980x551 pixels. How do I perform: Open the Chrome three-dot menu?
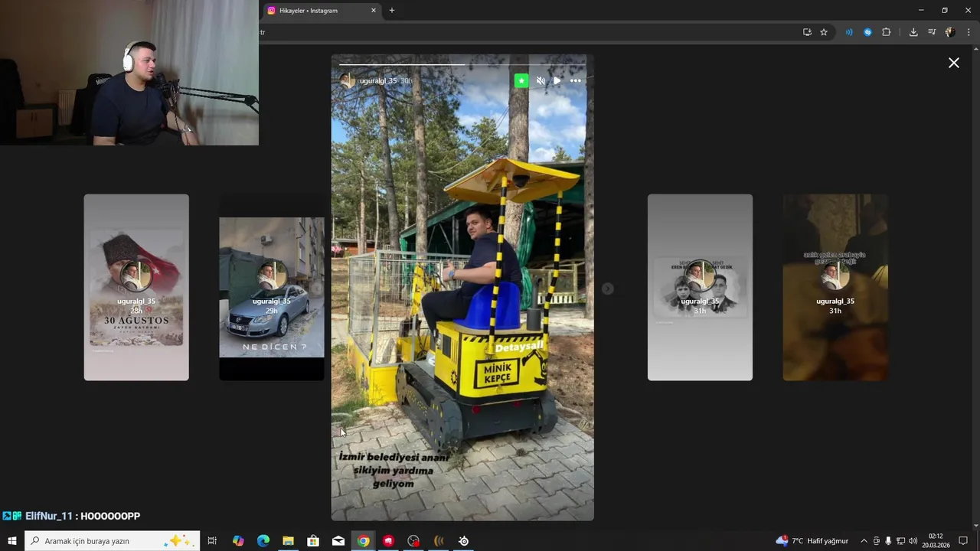[969, 32]
